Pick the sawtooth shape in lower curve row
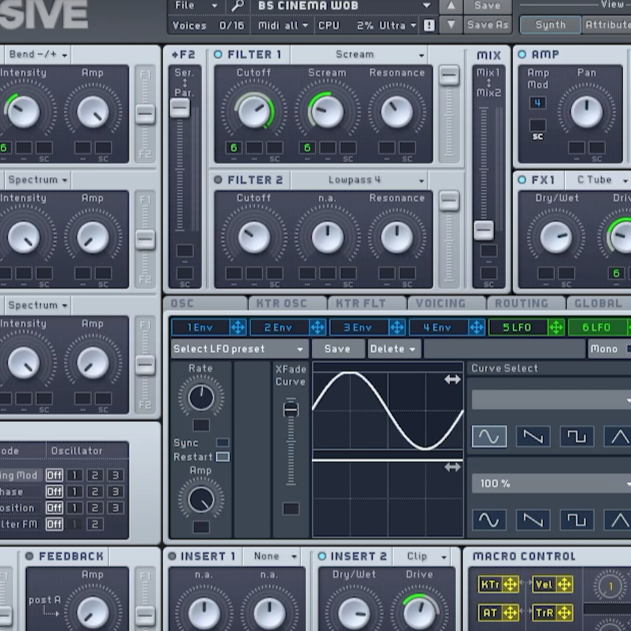631x631 pixels. [x=533, y=520]
